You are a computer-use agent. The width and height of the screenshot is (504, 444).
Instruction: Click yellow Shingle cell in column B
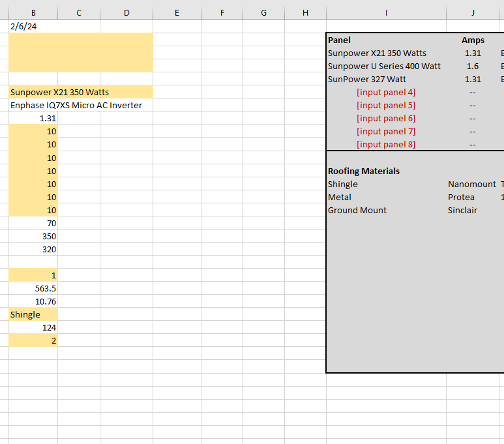pyautogui.click(x=33, y=315)
